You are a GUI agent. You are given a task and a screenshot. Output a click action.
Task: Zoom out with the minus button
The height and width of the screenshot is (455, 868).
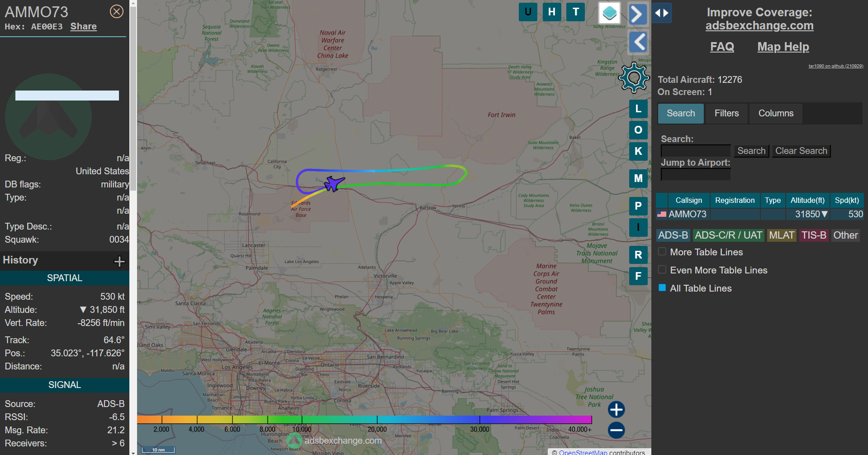616,430
